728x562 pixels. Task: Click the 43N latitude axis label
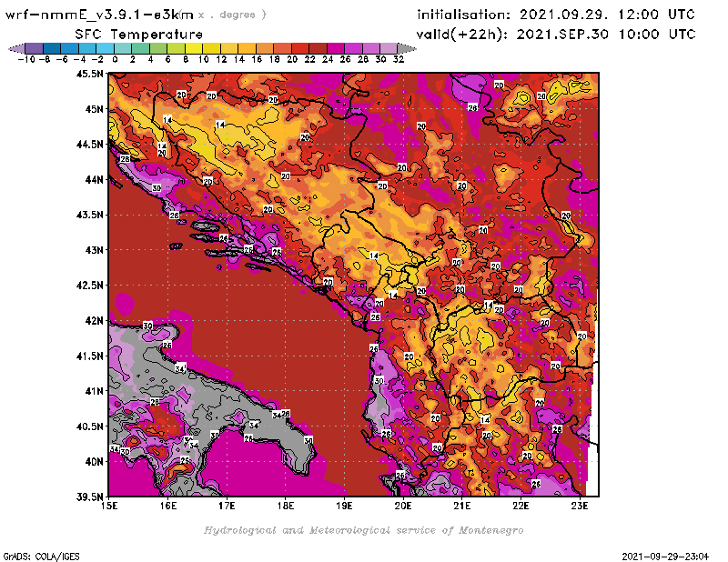[94, 250]
